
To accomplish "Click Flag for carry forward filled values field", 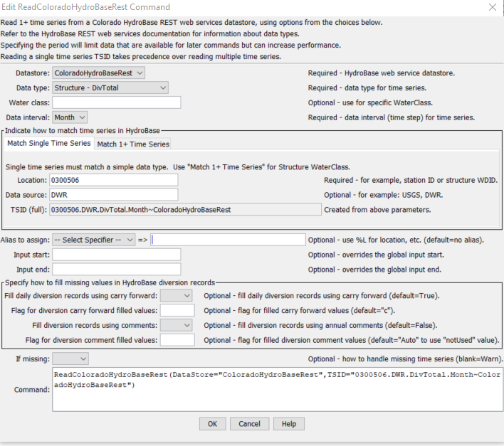I will 177,311.
